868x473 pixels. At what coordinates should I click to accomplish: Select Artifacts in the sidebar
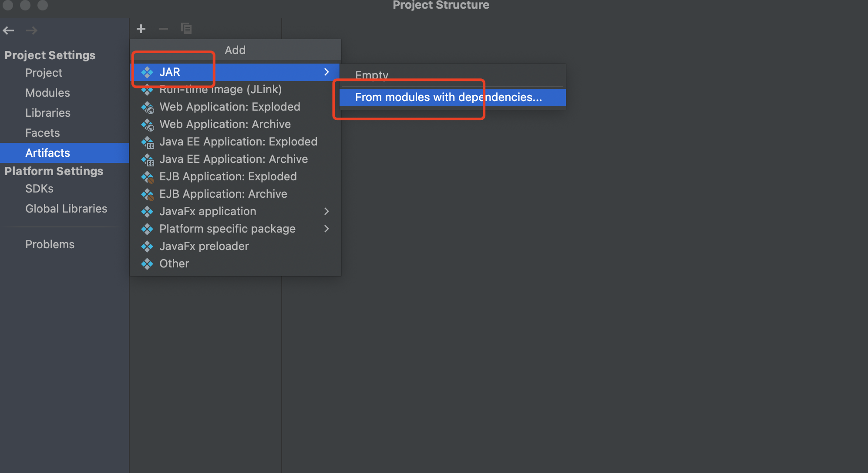point(64,153)
